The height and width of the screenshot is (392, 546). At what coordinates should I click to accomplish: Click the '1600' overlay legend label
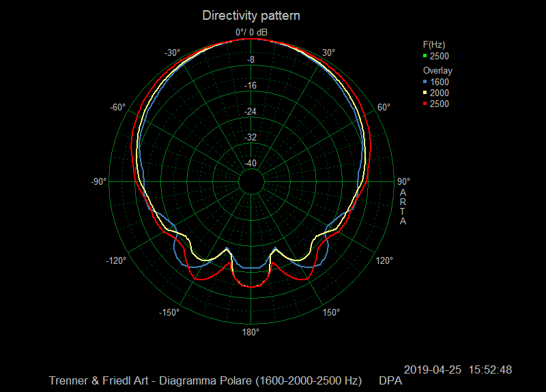click(x=440, y=82)
